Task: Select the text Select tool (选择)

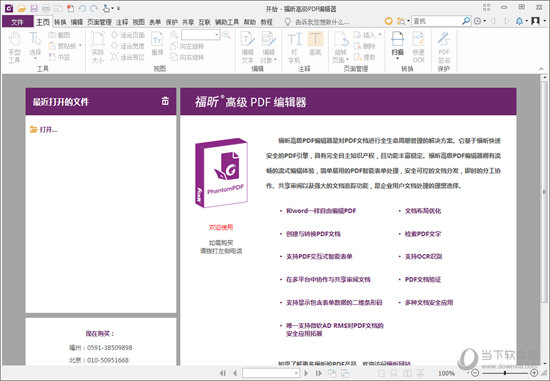Action: pyautogui.click(x=35, y=45)
